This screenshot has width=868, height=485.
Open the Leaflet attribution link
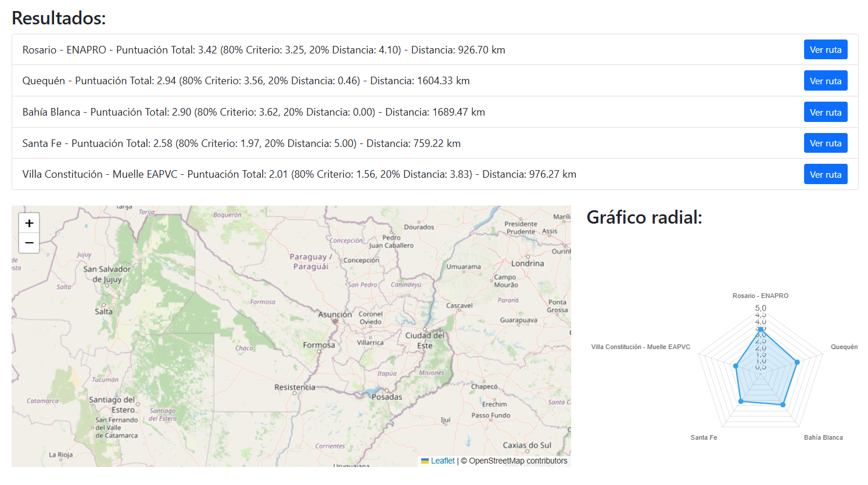tap(442, 461)
